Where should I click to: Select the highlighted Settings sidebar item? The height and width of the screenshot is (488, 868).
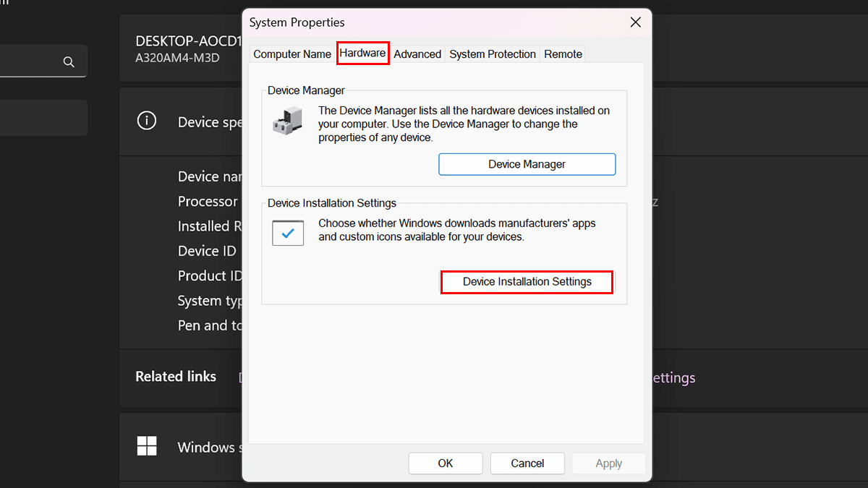pos(43,118)
